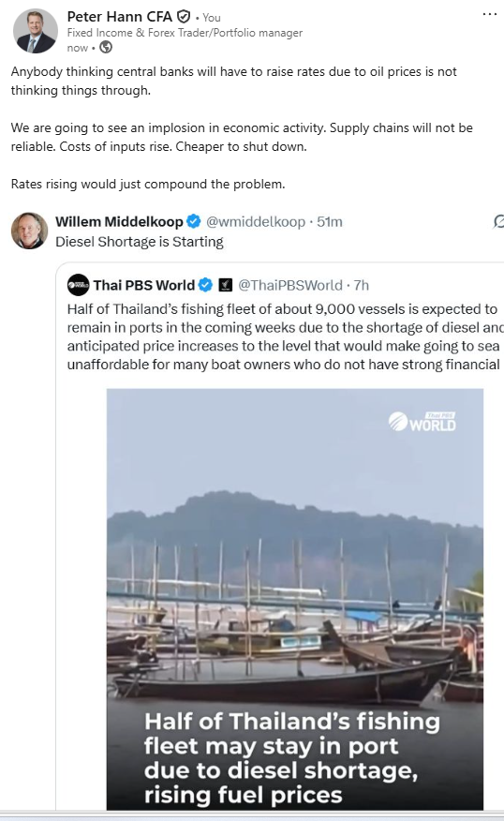Open the three-dot post options menu
Viewport: 504px width, 821px height.
pos(489,14)
